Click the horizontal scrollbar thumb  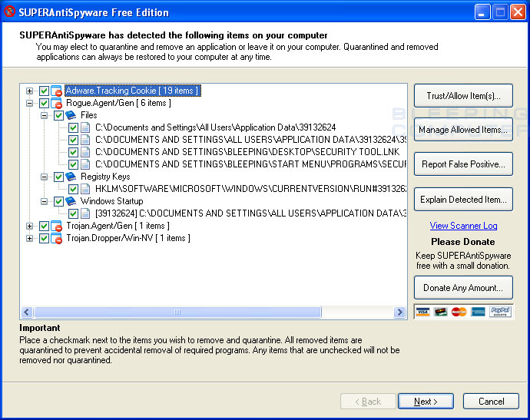point(177,313)
